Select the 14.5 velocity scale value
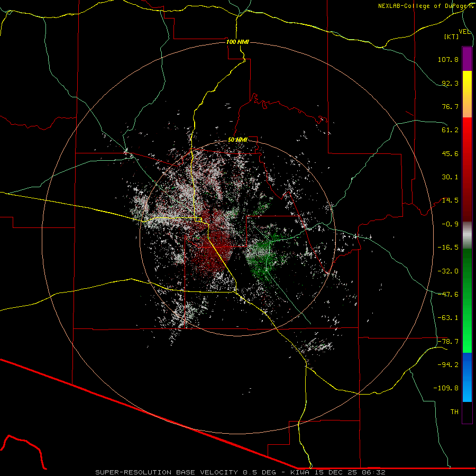The height and width of the screenshot is (476, 476). point(450,200)
